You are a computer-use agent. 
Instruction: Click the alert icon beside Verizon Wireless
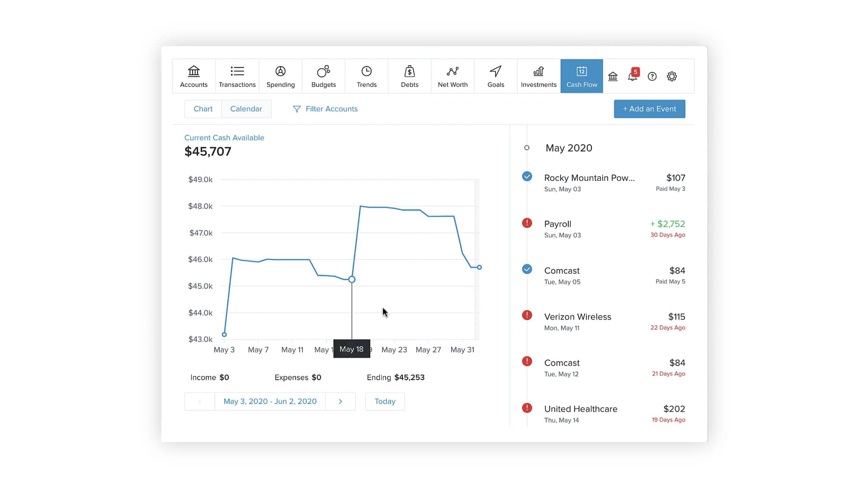pyautogui.click(x=527, y=315)
